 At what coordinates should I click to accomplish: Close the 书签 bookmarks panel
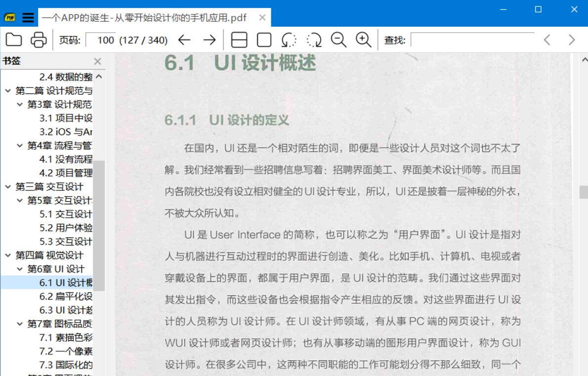pos(97,61)
